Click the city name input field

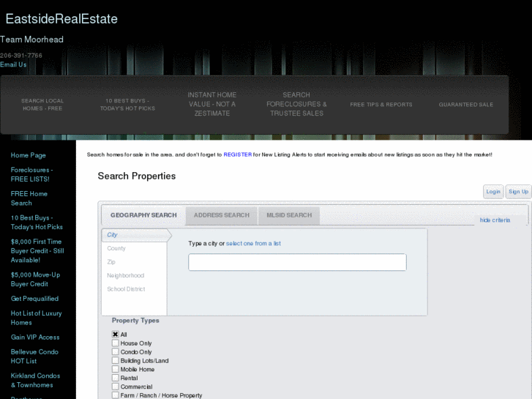[297, 262]
